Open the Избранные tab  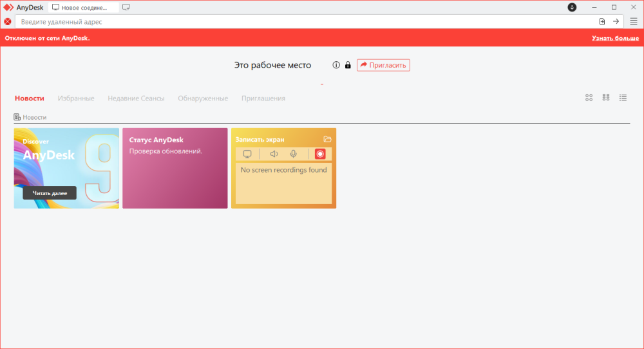pyautogui.click(x=76, y=99)
